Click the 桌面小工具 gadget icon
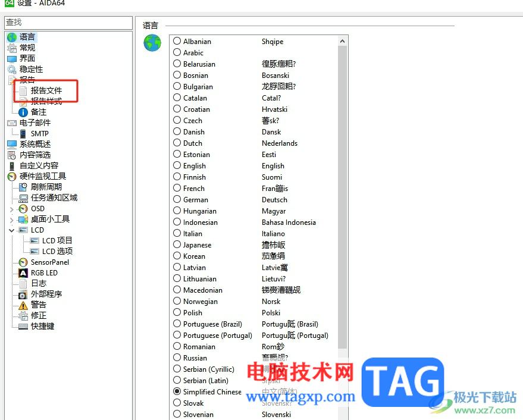523x420 pixels. 23,220
